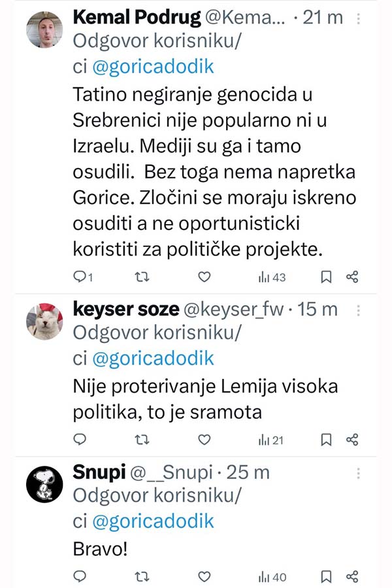This screenshot has width=392, height=588.
Task: Like Kemal Podrug's tweet
Action: 204,277
